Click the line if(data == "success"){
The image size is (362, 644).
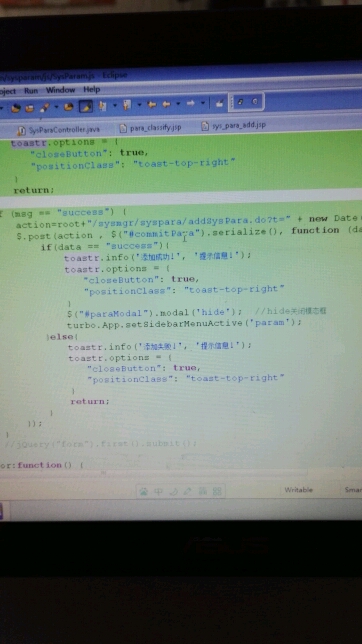[x=105, y=246]
